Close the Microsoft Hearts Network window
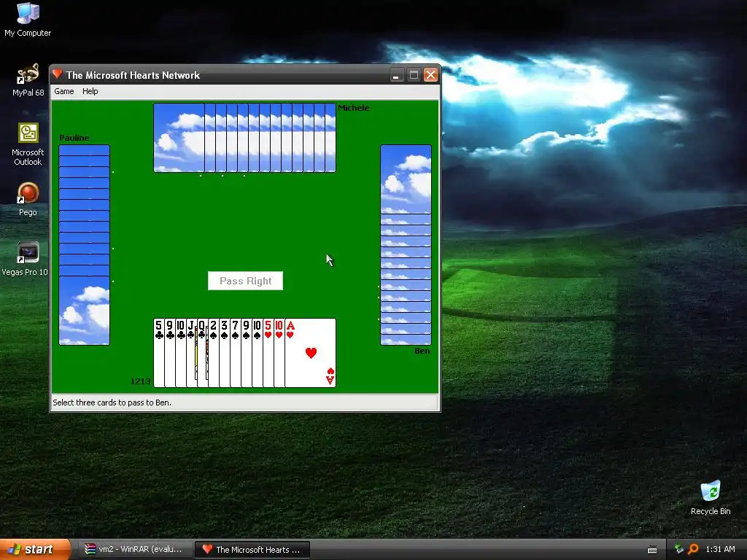Image resolution: width=747 pixels, height=560 pixels. 430,75
